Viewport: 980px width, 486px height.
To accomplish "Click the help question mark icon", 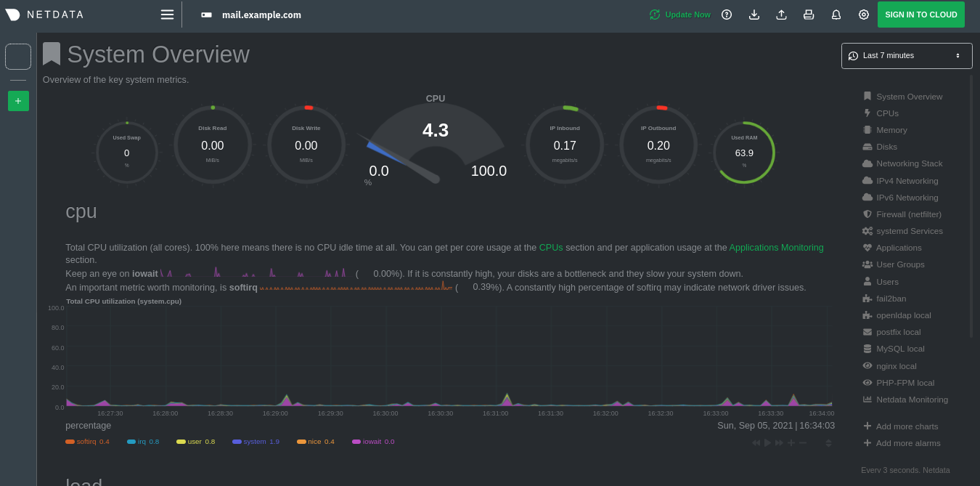I will [727, 15].
